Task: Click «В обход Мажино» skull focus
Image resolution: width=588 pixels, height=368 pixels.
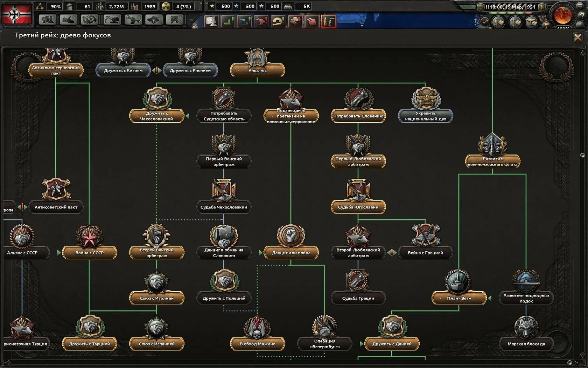Action: 258,344
